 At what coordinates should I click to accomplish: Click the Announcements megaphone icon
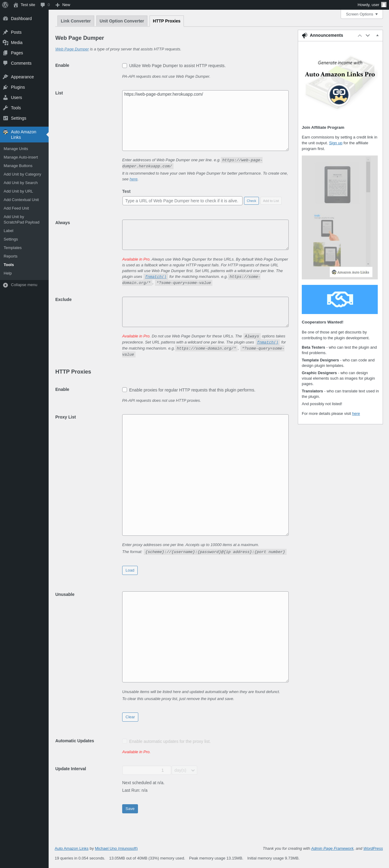pyautogui.click(x=305, y=35)
